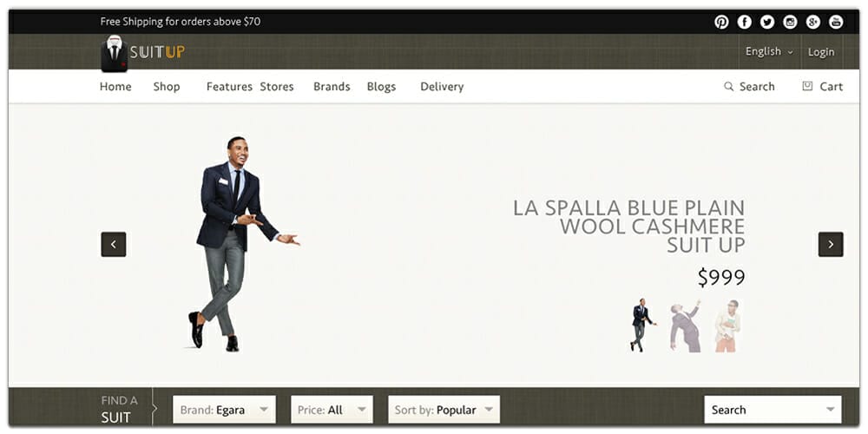Expand the English language dropdown
This screenshot has width=868, height=434.
(x=769, y=52)
